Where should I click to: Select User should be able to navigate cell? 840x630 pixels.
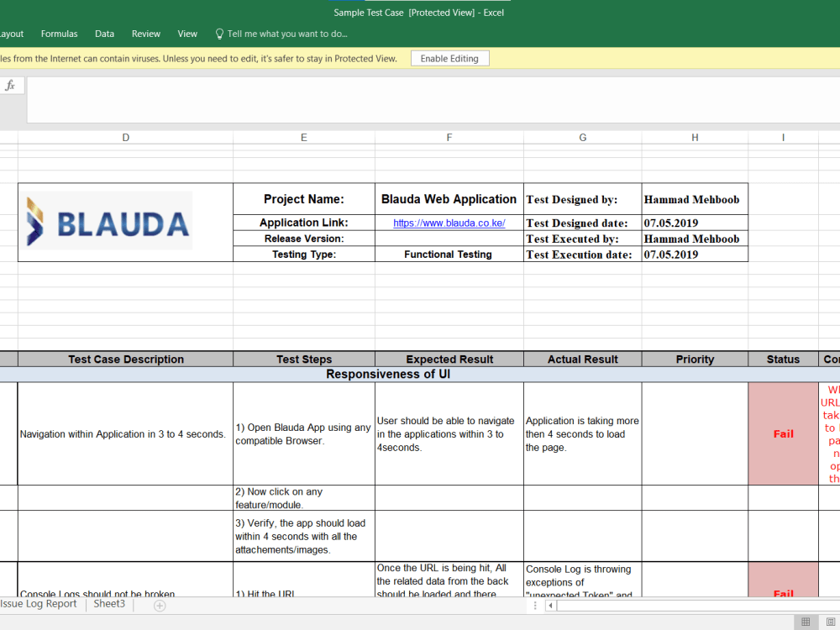(x=449, y=434)
